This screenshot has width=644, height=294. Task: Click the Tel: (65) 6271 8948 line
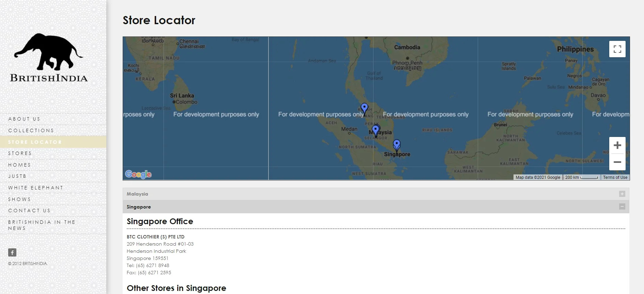point(148,265)
